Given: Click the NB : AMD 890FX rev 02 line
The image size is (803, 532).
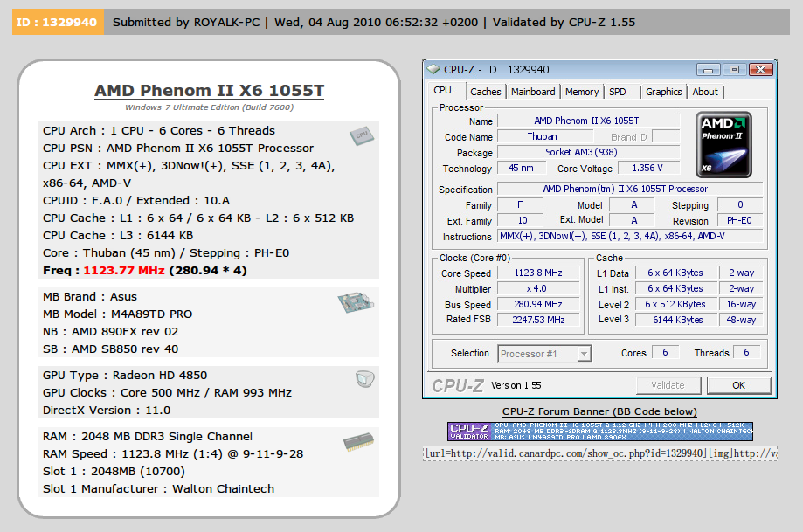Looking at the screenshot, I should [x=111, y=332].
